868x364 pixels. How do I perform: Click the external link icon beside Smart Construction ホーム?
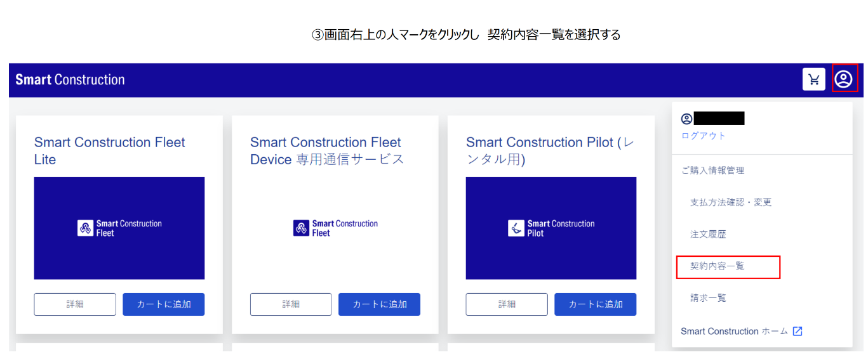pyautogui.click(x=798, y=331)
